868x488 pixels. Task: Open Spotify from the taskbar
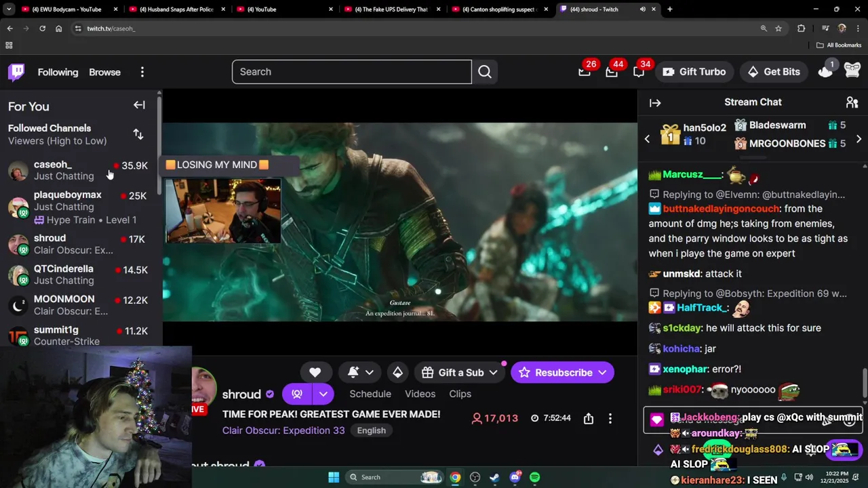coord(535,477)
